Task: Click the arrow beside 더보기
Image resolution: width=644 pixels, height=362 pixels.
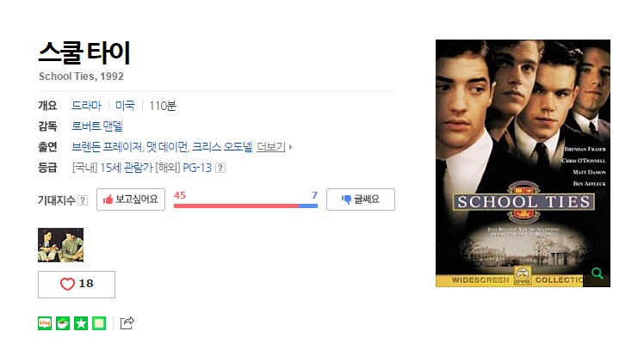Action: [x=290, y=147]
